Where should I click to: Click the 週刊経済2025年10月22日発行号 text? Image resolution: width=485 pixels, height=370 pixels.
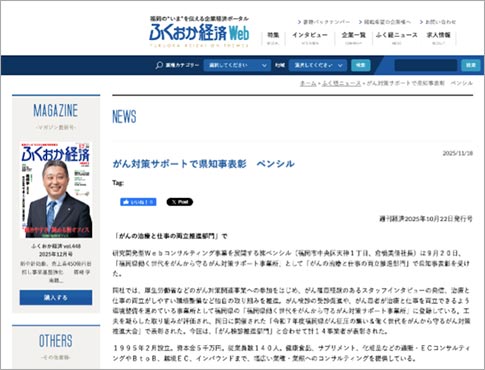coord(426,219)
